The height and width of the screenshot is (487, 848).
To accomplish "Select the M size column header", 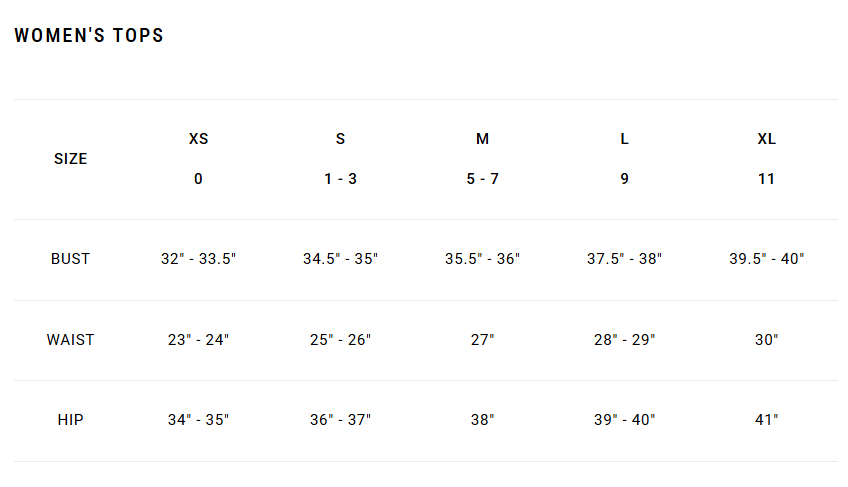I will pos(482,139).
